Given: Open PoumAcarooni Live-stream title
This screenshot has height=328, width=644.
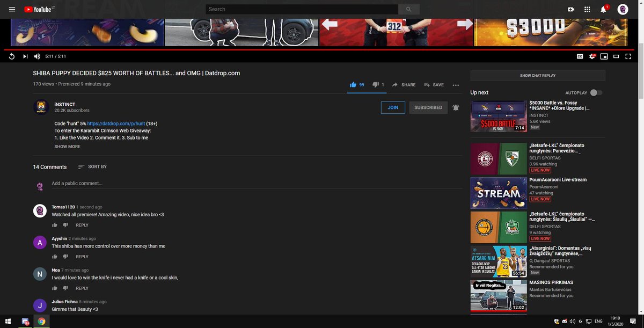Looking at the screenshot, I should (558, 180).
